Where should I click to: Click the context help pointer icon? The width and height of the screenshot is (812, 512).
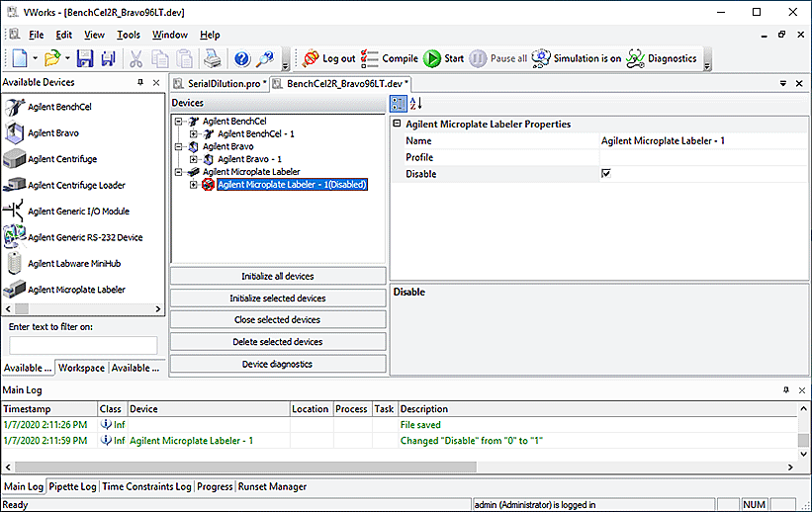coord(266,58)
